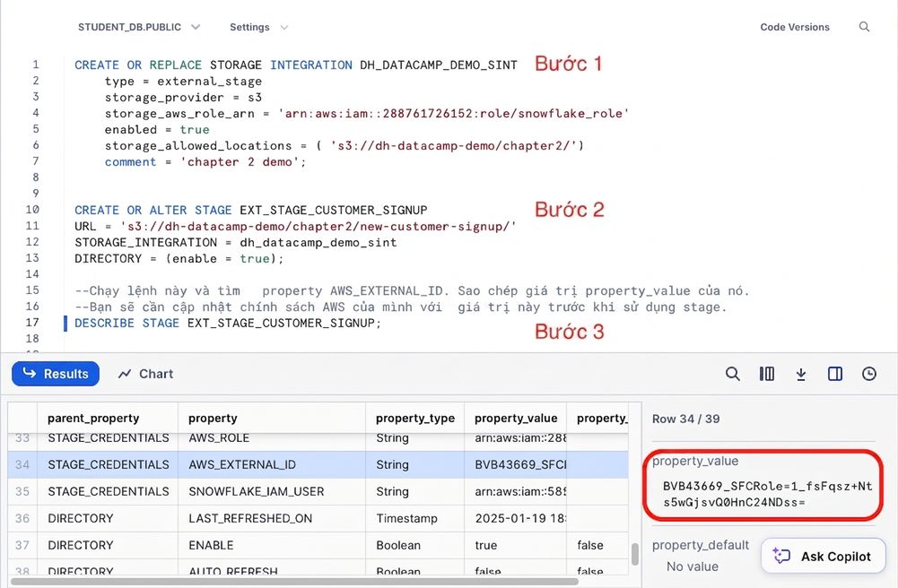Click the full property_value text in detail panel
Image resolution: width=898 pixels, height=588 pixels.
[x=767, y=494]
